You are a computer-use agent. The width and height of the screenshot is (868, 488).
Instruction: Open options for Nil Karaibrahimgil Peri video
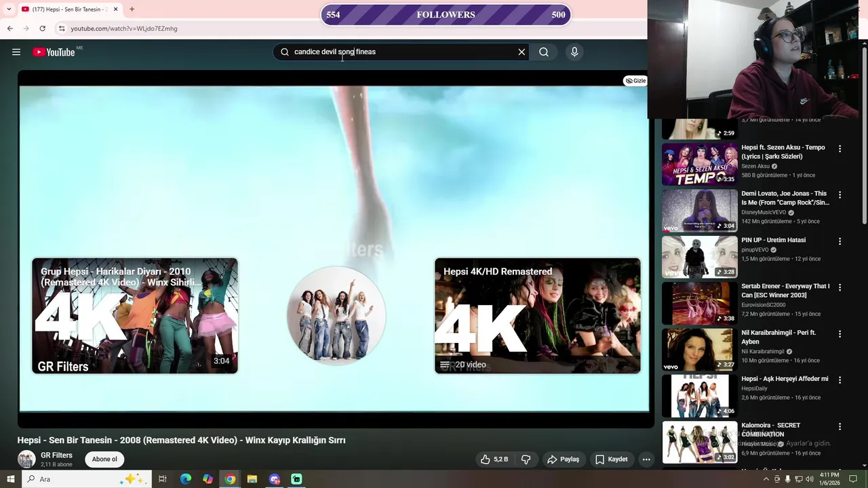pyautogui.click(x=840, y=334)
